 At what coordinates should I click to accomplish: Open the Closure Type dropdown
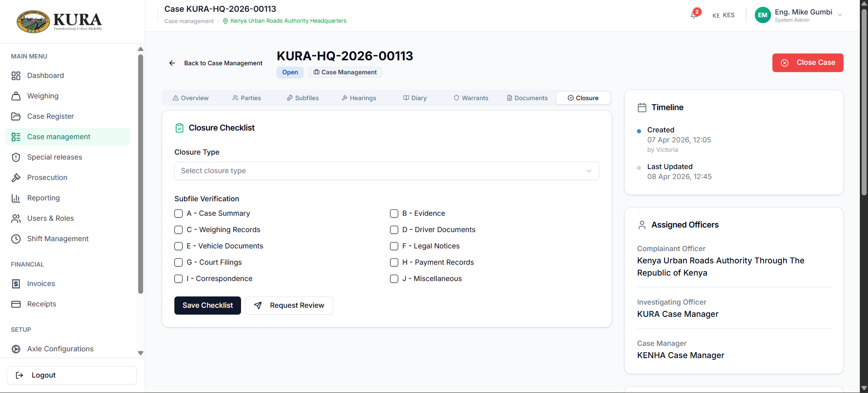pos(386,171)
